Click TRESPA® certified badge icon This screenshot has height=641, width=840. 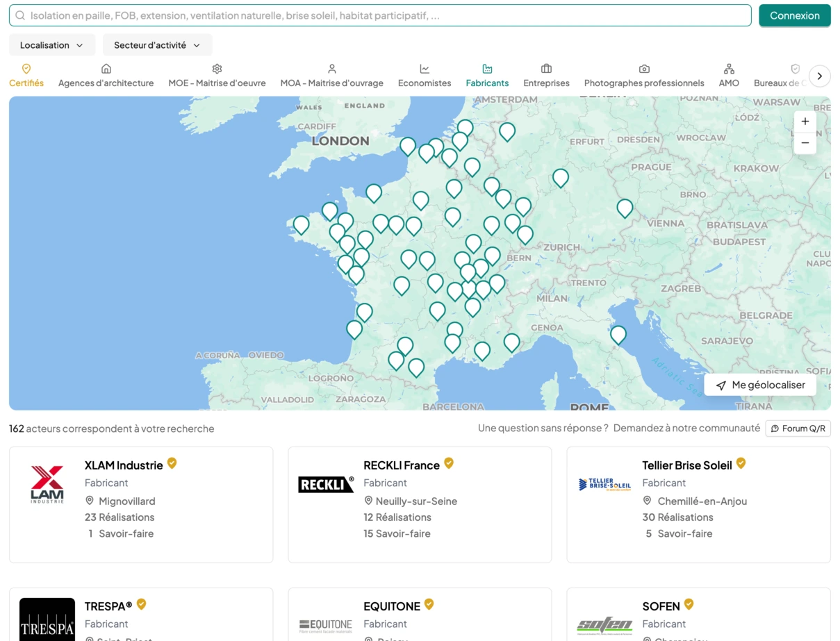click(141, 604)
